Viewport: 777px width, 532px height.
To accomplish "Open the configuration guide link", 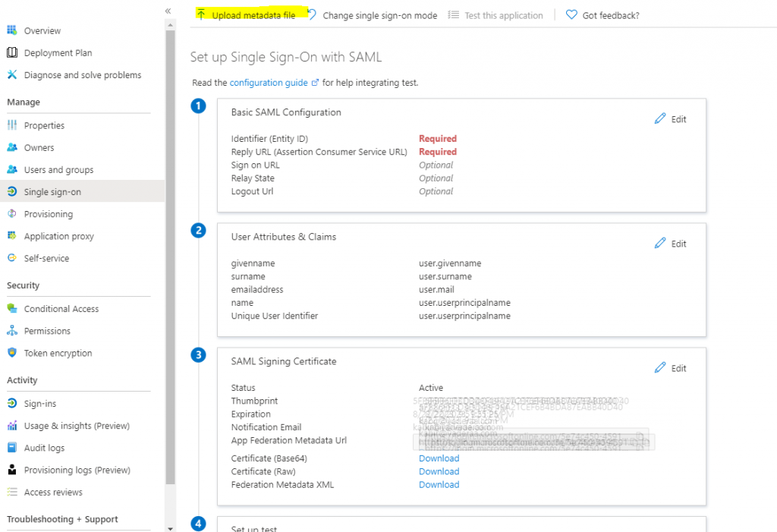I will 269,83.
